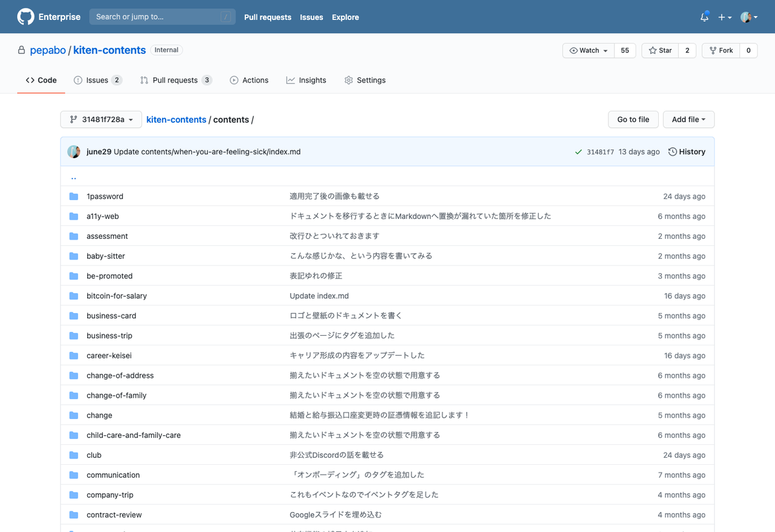Go to parent directory via double dots
This screenshot has width=775, height=532.
[74, 177]
